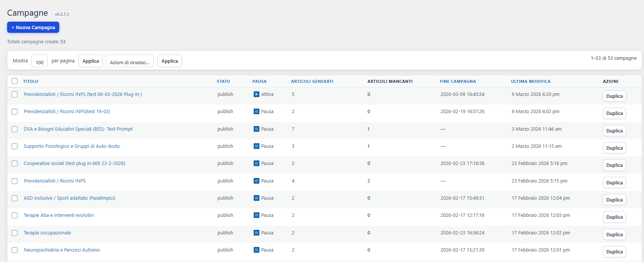Duplicate the Previdenziალisti / Ricorsi INPS(test 19-02) campaign
Viewport: 644px width, 262px height.
coord(614,113)
